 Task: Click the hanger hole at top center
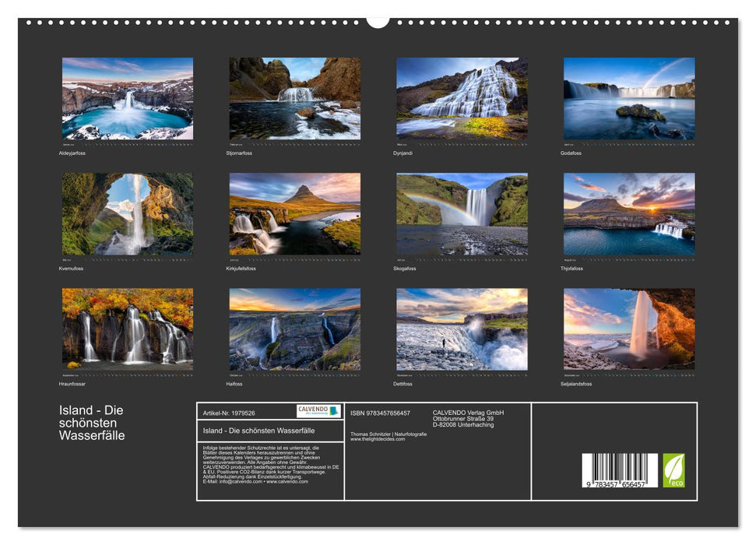(x=378, y=20)
